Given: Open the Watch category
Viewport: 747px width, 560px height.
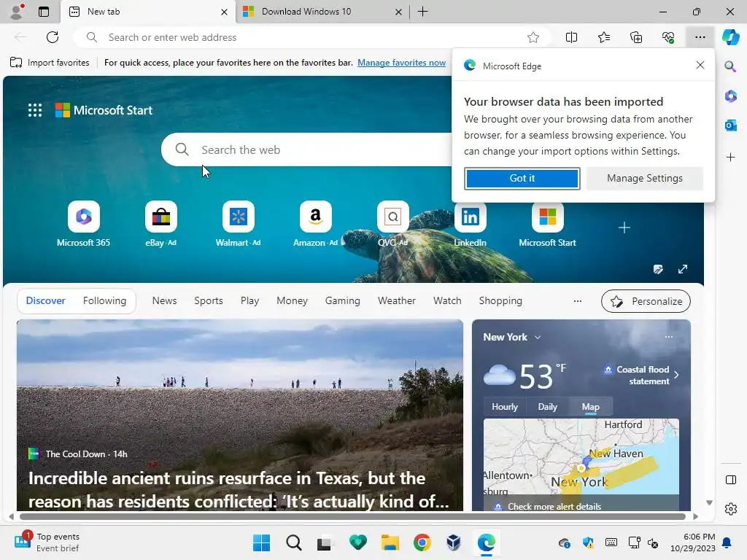Looking at the screenshot, I should click(447, 300).
